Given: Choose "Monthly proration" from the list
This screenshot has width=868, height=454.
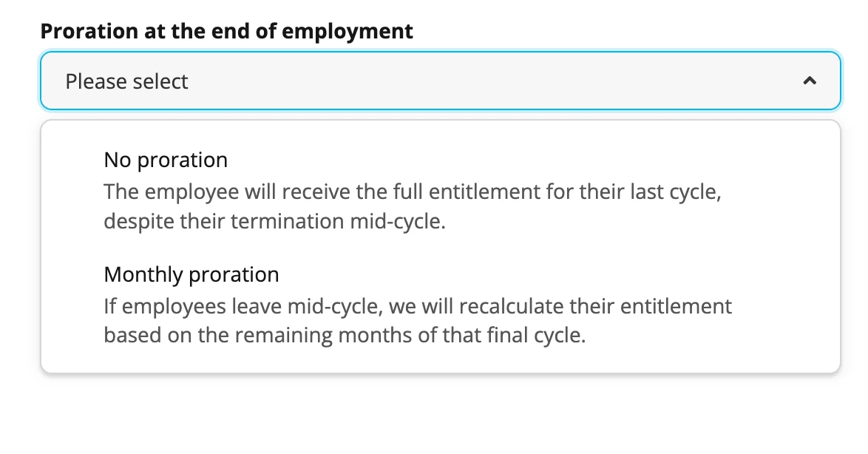Looking at the screenshot, I should (x=441, y=305).
